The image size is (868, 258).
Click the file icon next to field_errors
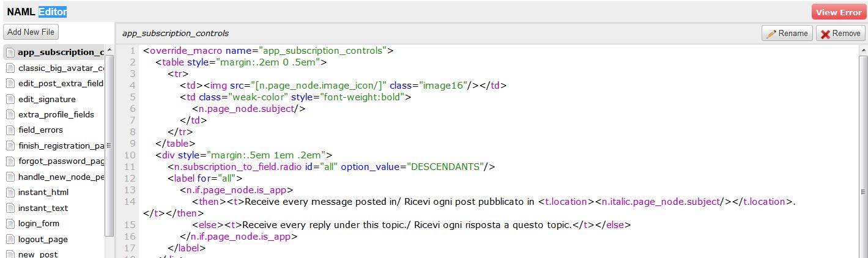(10, 130)
